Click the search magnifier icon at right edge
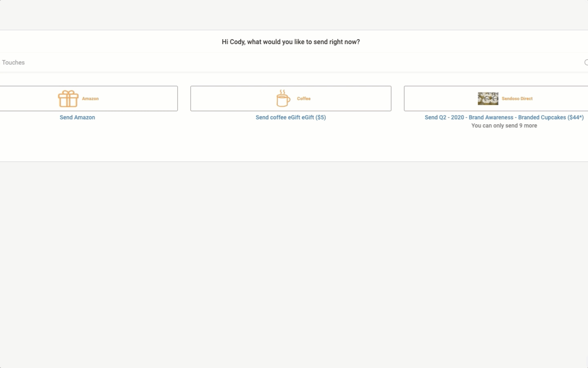 point(586,63)
